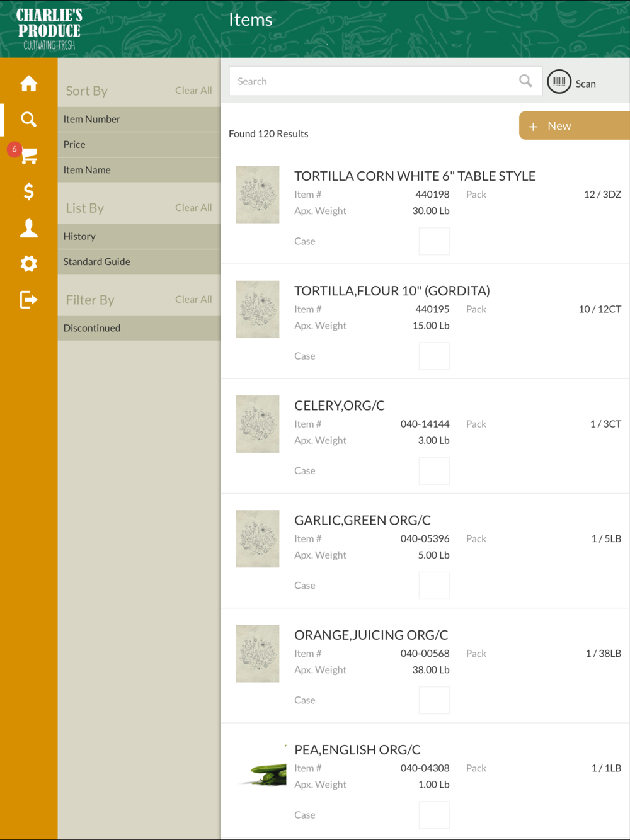This screenshot has height=840, width=630.
Task: Tap the barcode Scan icon
Action: (559, 82)
